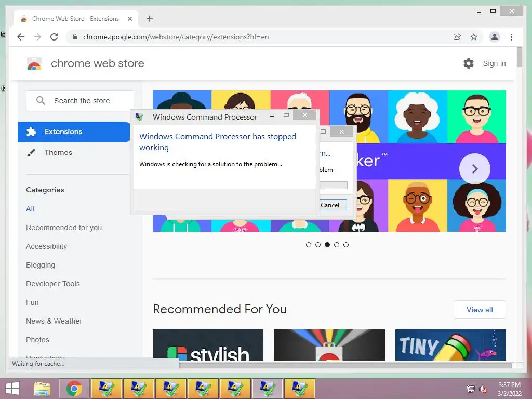Viewport: 532px width, 399px height.
Task: Click the Sign in link
Action: 494,63
